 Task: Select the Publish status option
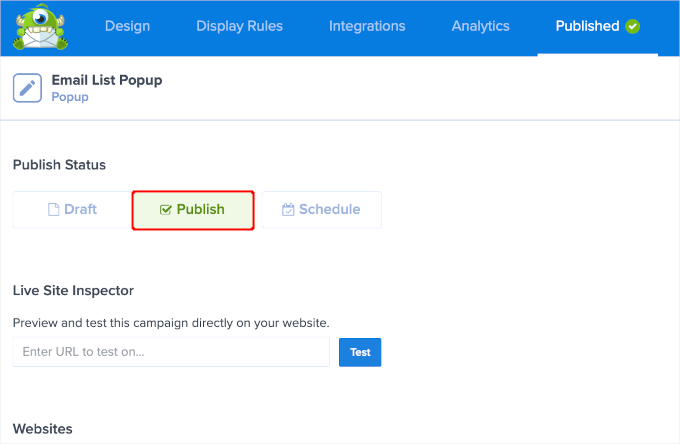(x=193, y=210)
